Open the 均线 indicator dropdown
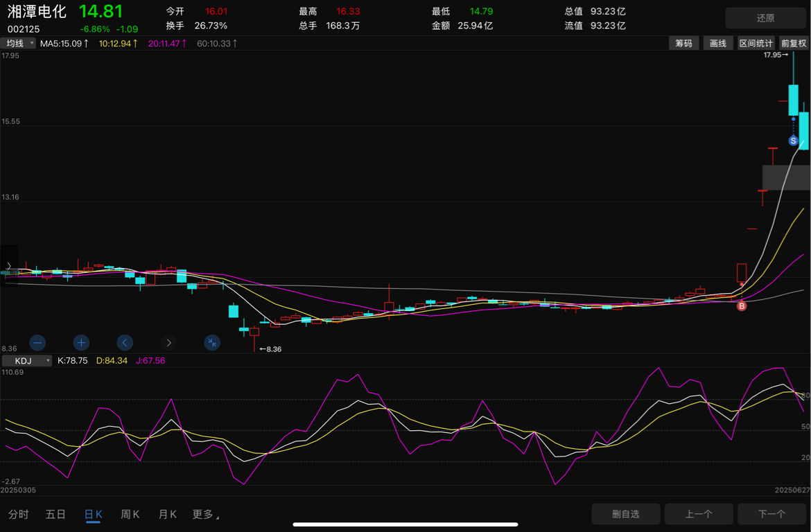 [x=18, y=44]
